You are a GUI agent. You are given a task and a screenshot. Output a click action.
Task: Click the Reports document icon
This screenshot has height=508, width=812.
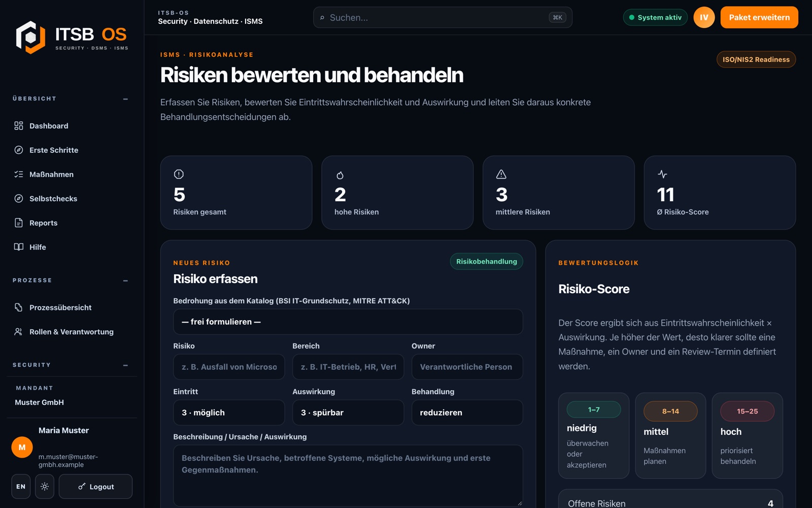coord(19,223)
